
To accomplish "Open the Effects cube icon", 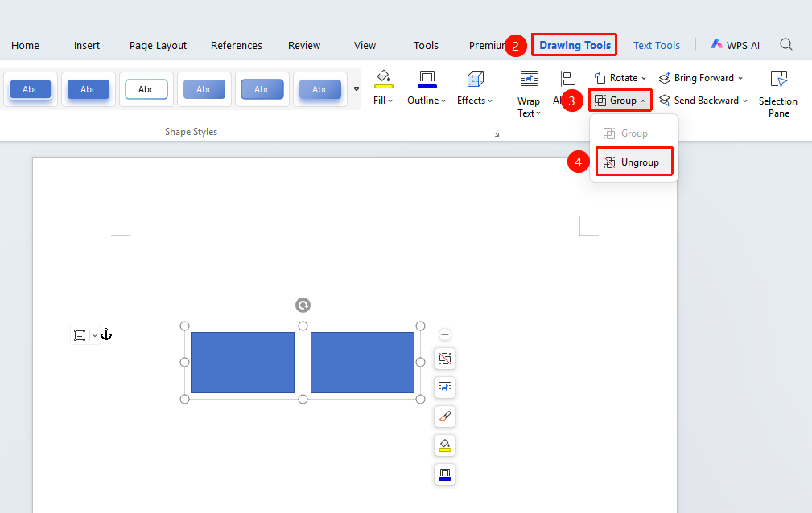I will pyautogui.click(x=475, y=80).
